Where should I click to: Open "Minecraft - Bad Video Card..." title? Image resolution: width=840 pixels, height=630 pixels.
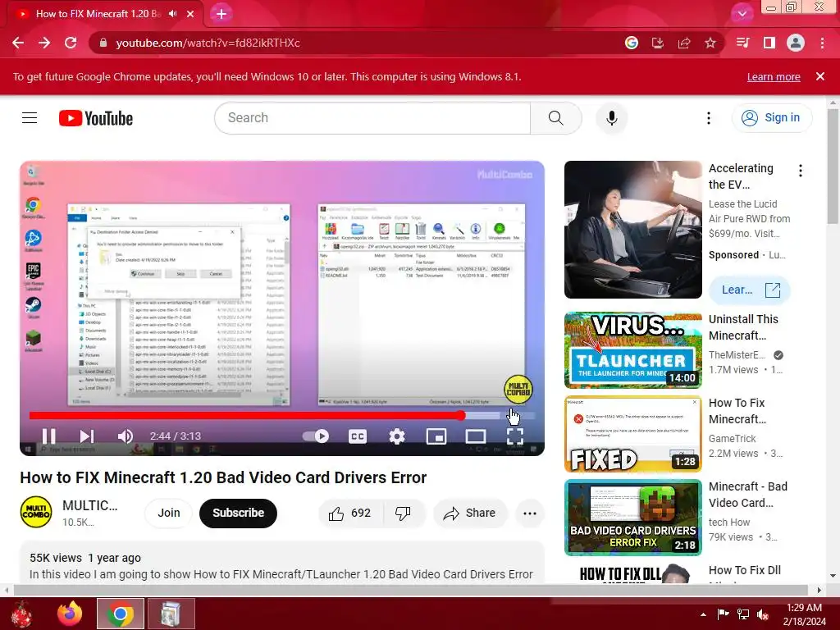coord(748,495)
